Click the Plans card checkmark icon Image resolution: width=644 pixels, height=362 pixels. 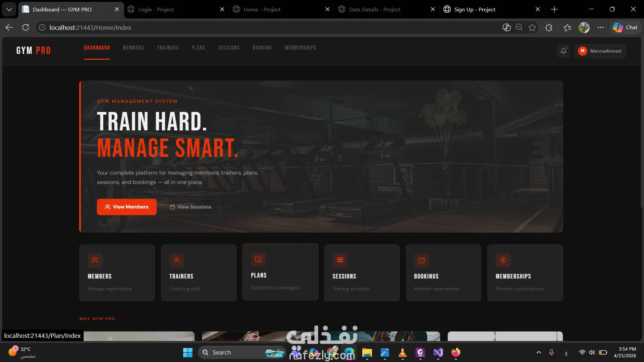point(258,259)
